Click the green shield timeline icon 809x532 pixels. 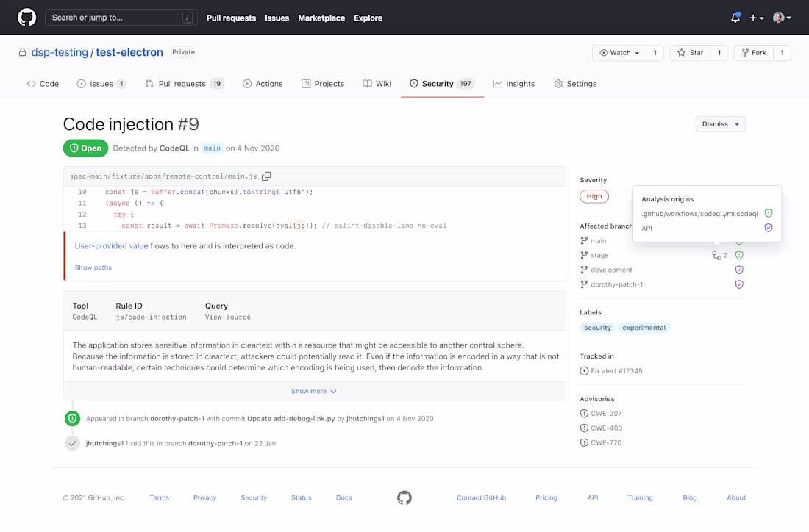click(x=72, y=419)
